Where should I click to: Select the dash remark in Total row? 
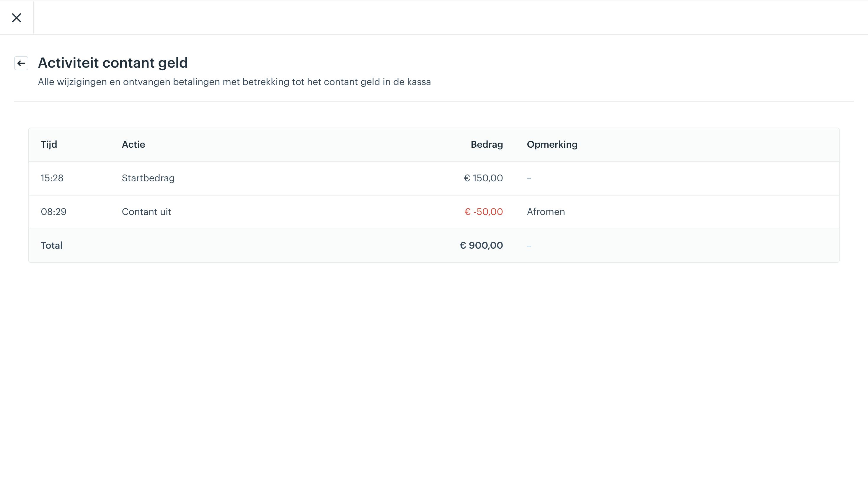click(x=529, y=246)
